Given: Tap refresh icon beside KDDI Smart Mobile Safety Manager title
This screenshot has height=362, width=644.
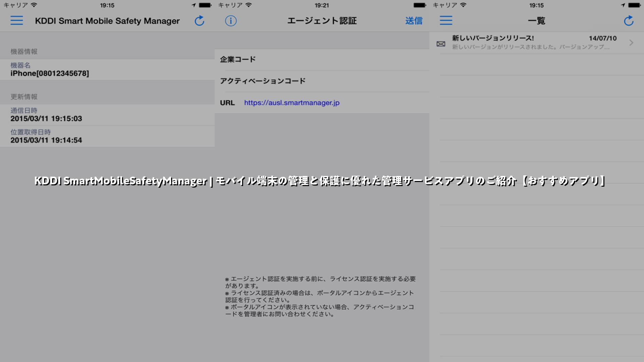Looking at the screenshot, I should click(200, 20).
